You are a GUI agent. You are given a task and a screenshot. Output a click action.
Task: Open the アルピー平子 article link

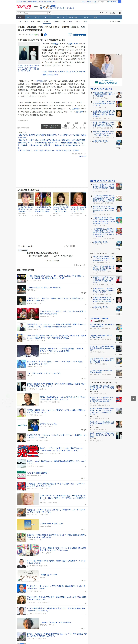56,610
